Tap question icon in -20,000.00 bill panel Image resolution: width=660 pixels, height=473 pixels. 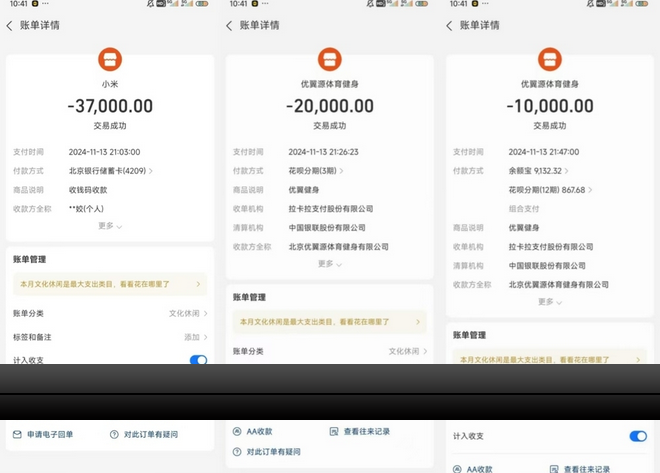click(x=237, y=452)
